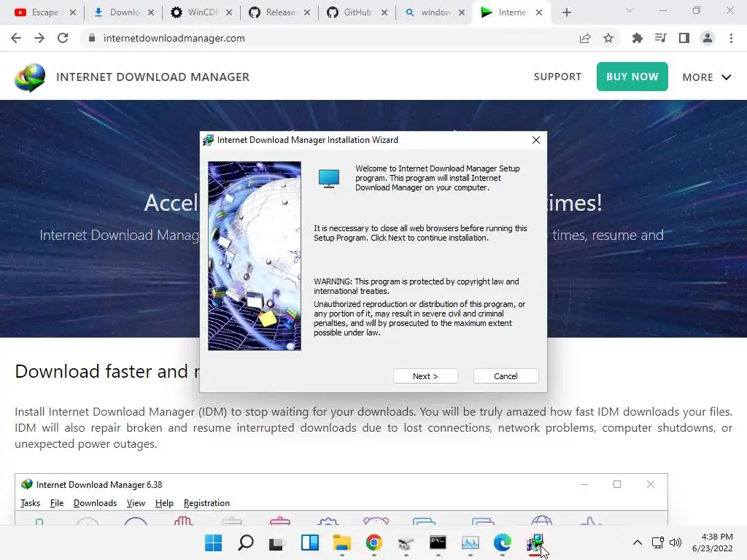Close the WinCDE tab
The image size is (747, 560).
[229, 12]
